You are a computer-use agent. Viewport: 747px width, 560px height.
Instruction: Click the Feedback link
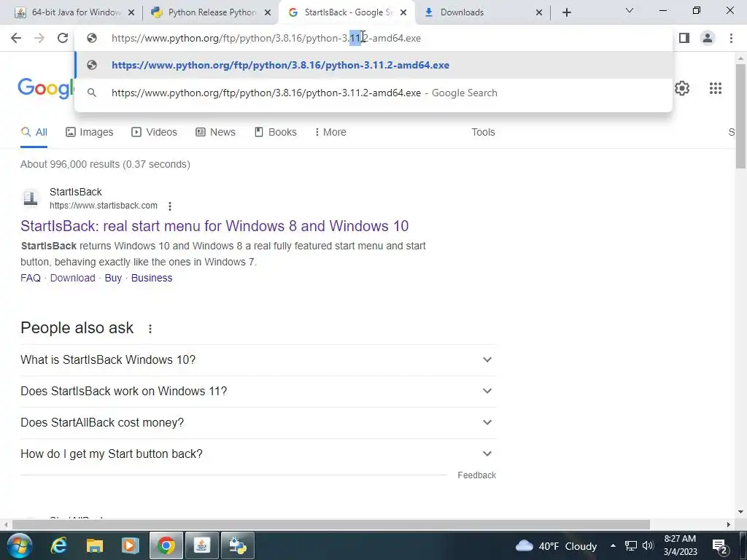coord(477,475)
